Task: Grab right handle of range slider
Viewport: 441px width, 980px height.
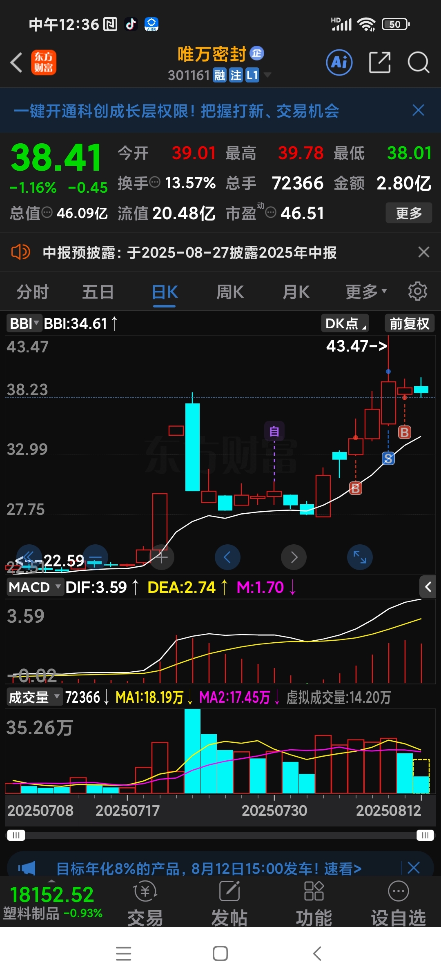Action: click(425, 835)
